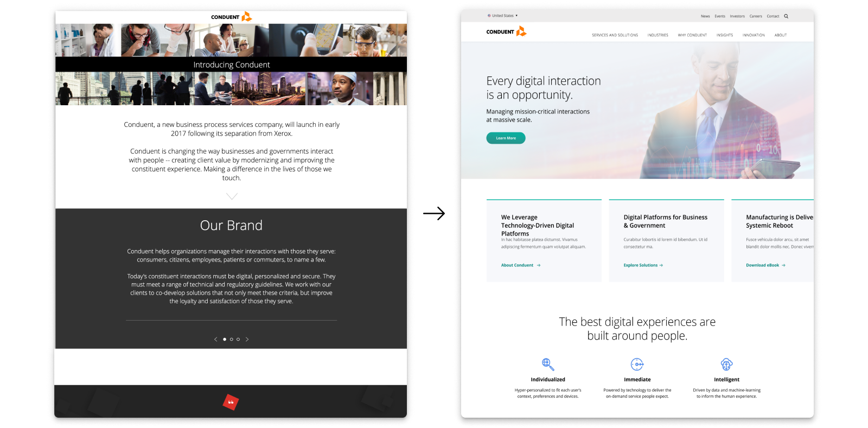
Task: Open the Industries menu
Action: pyautogui.click(x=658, y=35)
